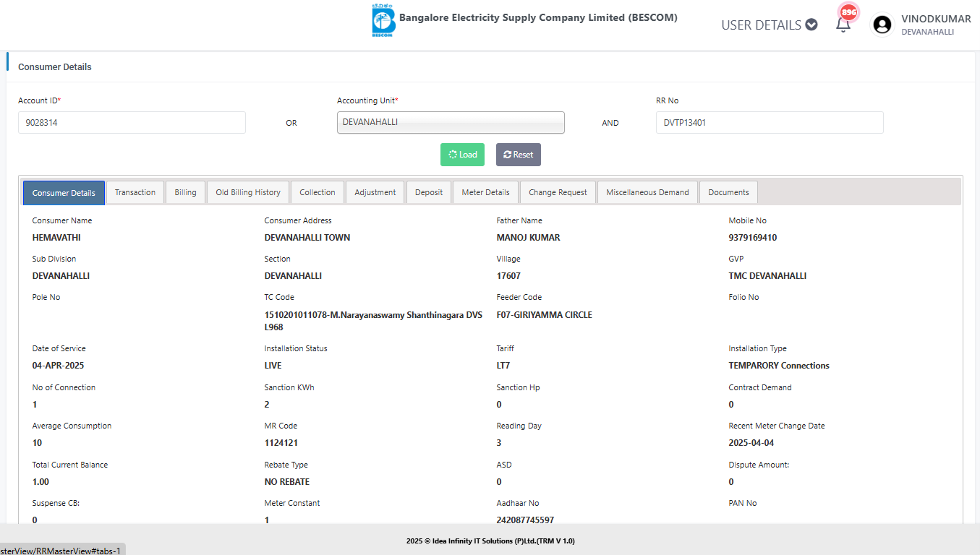The width and height of the screenshot is (980, 555).
Task: Click the Bangalore Electricity Supply Company title
Action: pyautogui.click(x=538, y=17)
